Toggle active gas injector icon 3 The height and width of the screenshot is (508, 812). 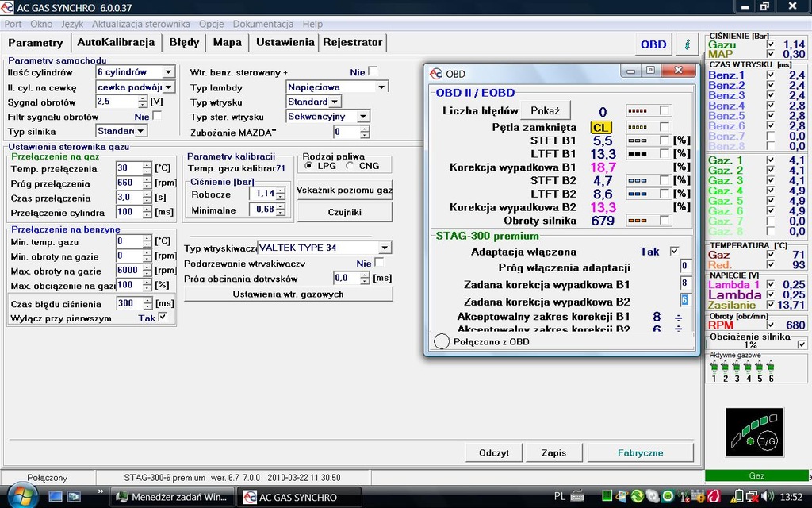click(x=737, y=368)
